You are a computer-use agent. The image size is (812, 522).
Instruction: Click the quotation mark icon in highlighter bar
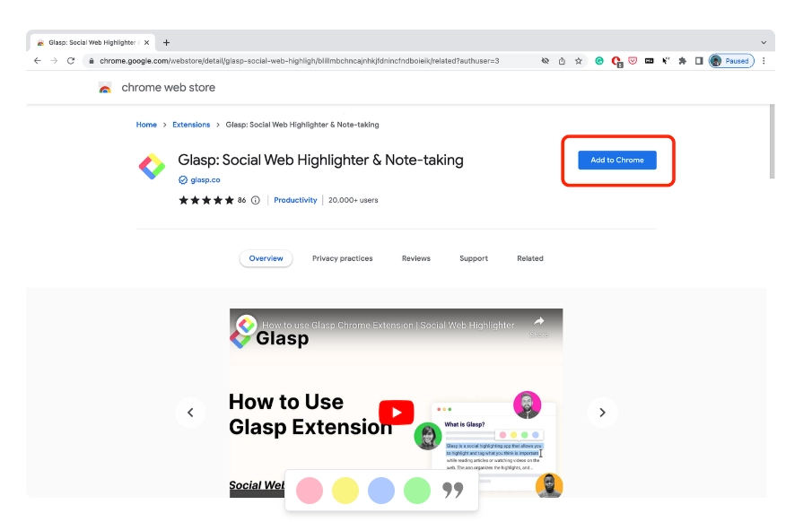(x=452, y=491)
